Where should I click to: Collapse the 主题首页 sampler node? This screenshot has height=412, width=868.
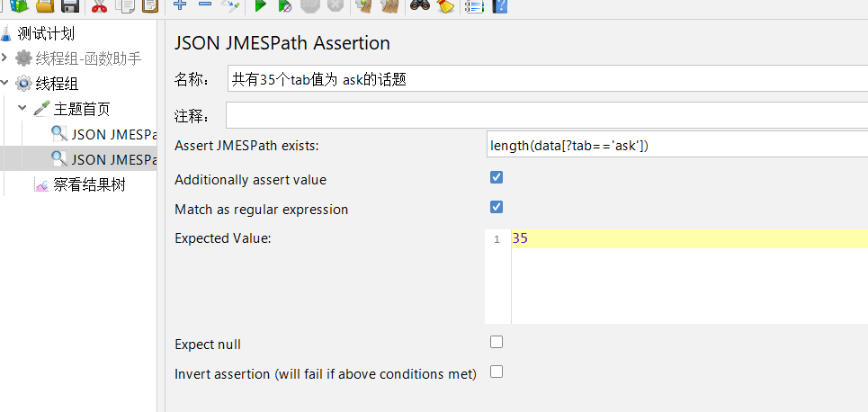coord(22,108)
